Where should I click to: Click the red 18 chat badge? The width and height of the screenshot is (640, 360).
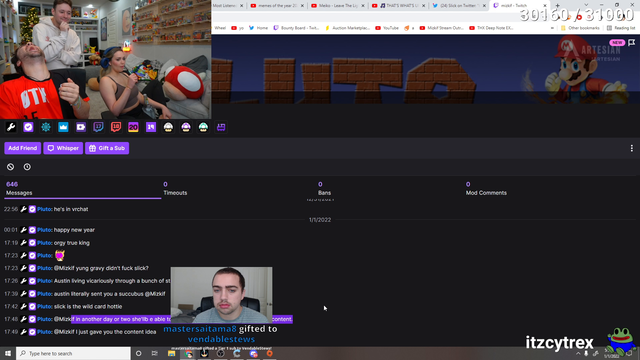tap(116, 127)
